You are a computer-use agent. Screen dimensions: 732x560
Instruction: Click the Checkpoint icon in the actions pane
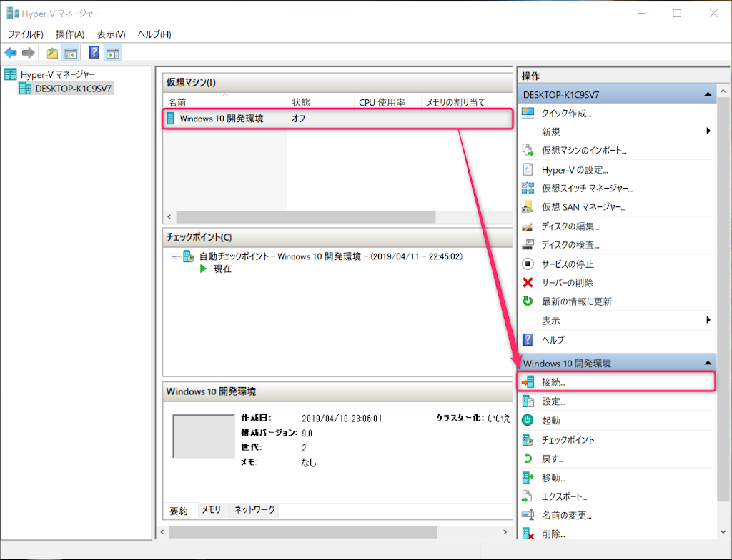(528, 439)
